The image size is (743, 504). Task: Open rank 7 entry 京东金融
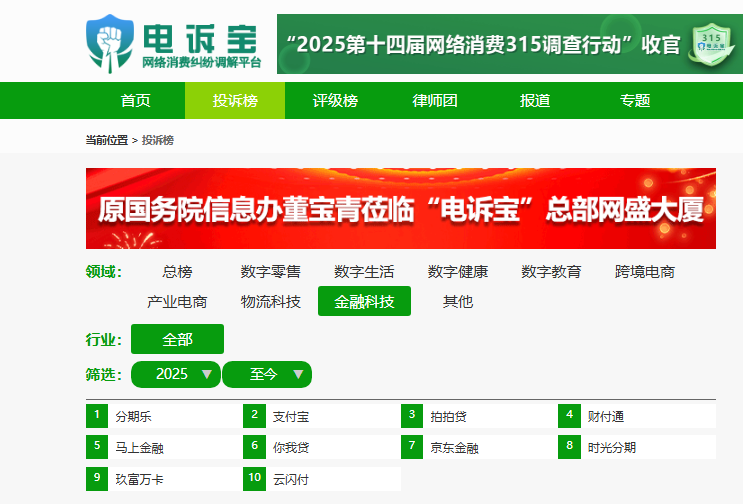pos(479,447)
